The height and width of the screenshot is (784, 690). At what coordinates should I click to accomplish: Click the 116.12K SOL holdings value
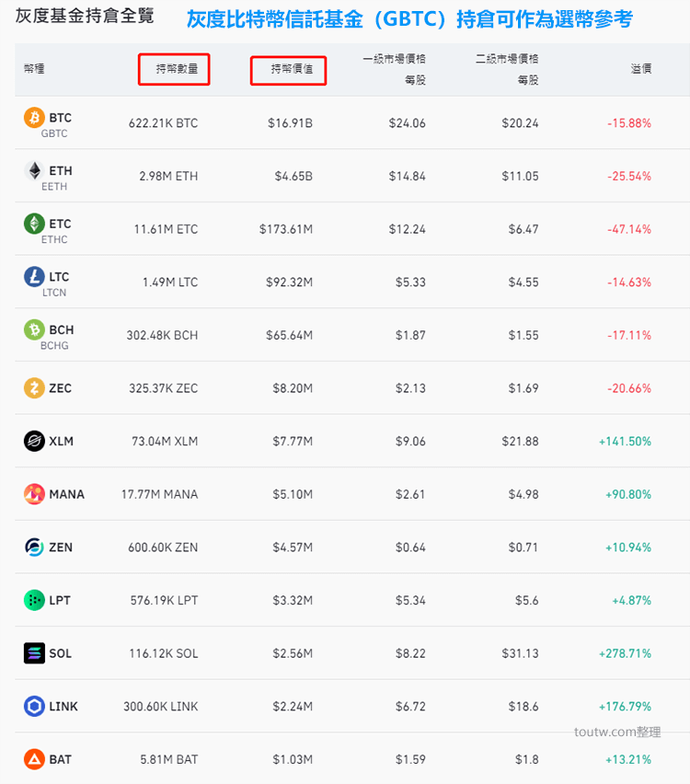point(164,653)
